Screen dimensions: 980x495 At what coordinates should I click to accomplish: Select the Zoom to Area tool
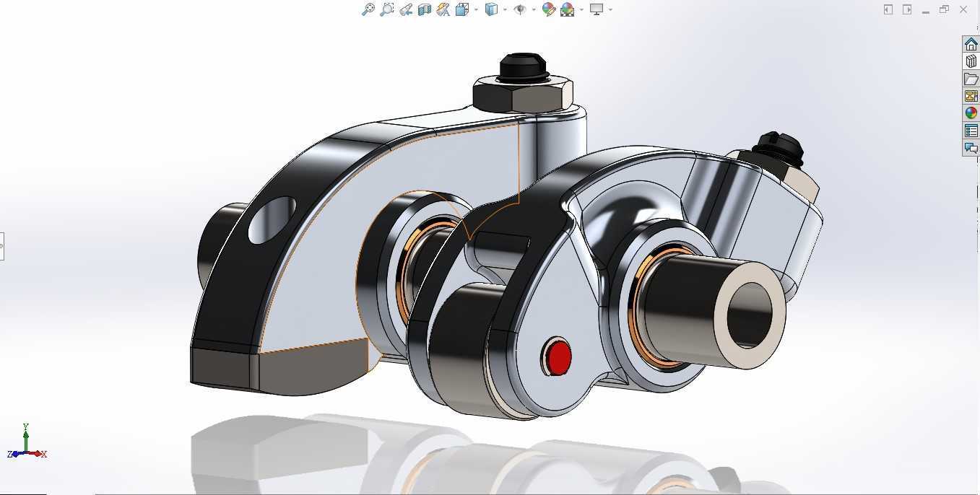click(x=387, y=9)
